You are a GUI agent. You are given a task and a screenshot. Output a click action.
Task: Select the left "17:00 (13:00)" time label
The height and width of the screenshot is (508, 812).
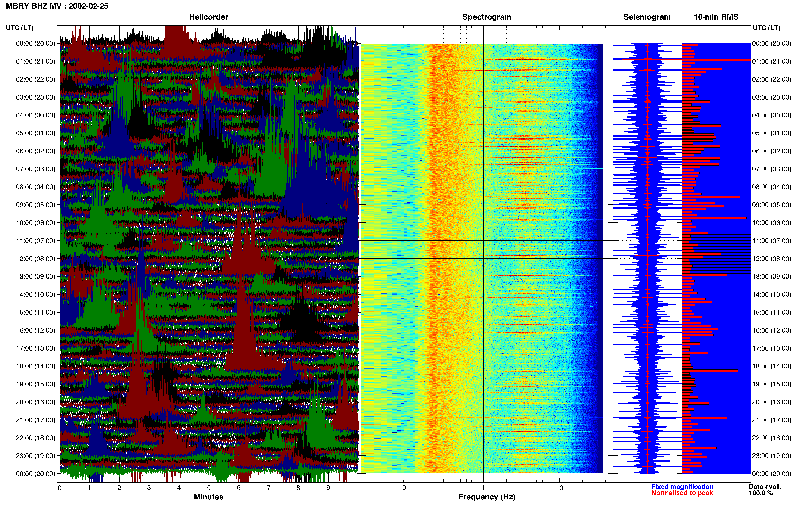(36, 348)
